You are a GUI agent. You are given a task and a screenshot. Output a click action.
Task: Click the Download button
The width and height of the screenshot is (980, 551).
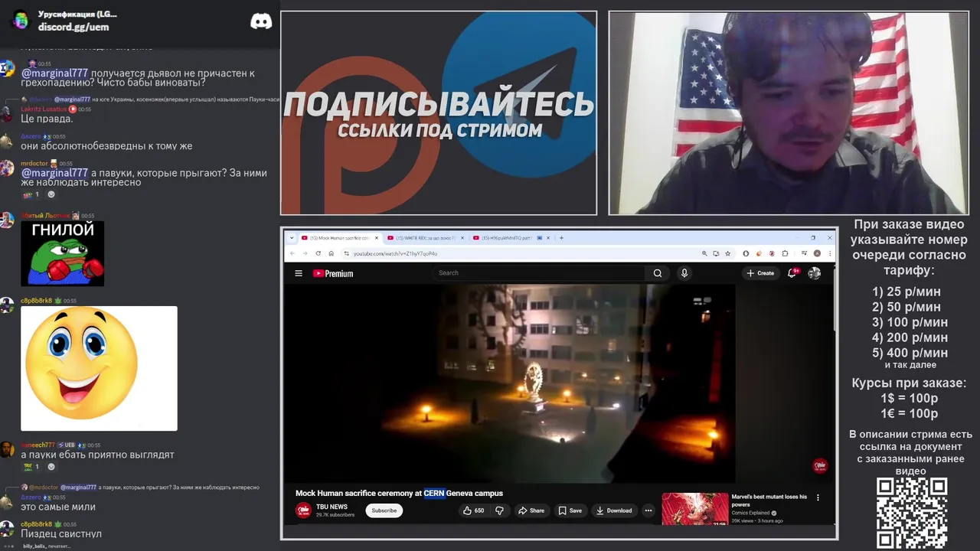point(614,510)
